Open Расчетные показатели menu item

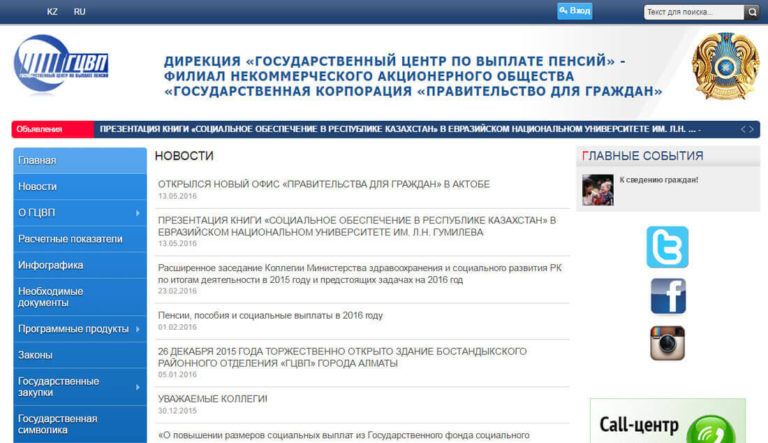point(70,239)
